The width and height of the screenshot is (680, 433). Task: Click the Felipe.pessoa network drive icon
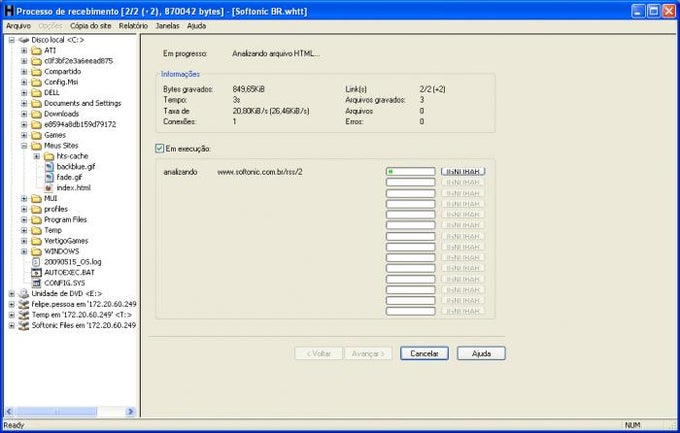(24, 304)
